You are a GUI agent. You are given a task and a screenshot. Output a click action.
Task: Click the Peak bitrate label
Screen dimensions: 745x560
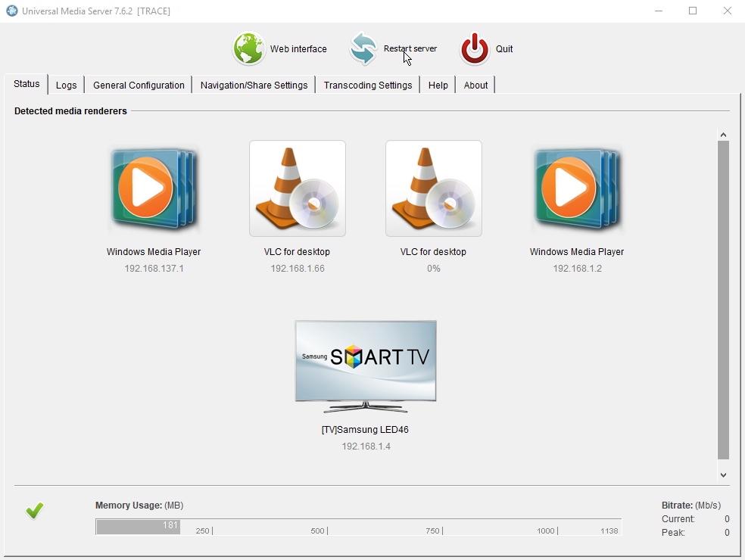tap(673, 533)
